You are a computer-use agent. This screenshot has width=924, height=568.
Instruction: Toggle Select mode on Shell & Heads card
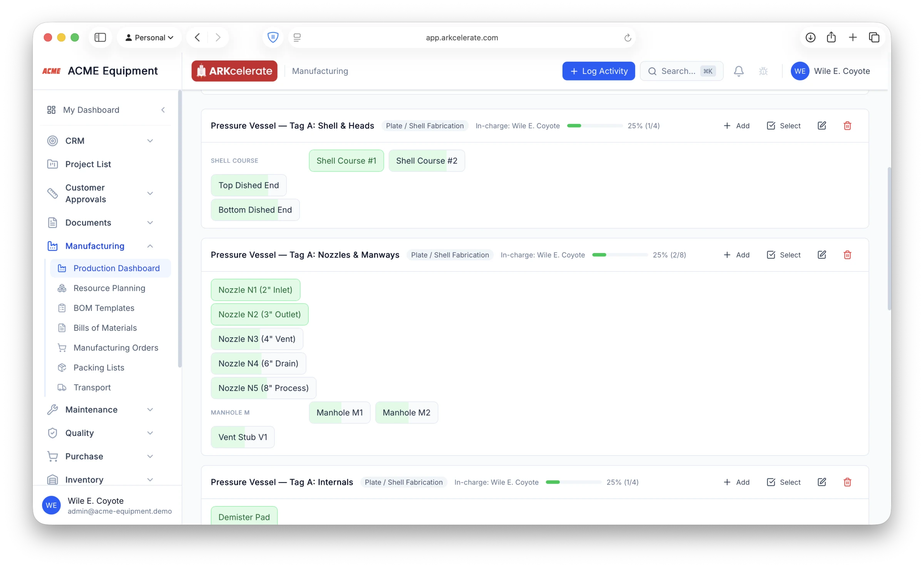(783, 126)
